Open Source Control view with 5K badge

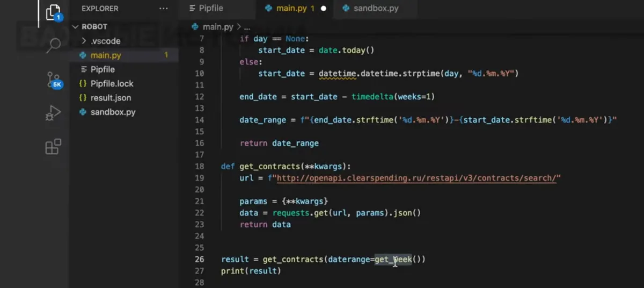[53, 80]
